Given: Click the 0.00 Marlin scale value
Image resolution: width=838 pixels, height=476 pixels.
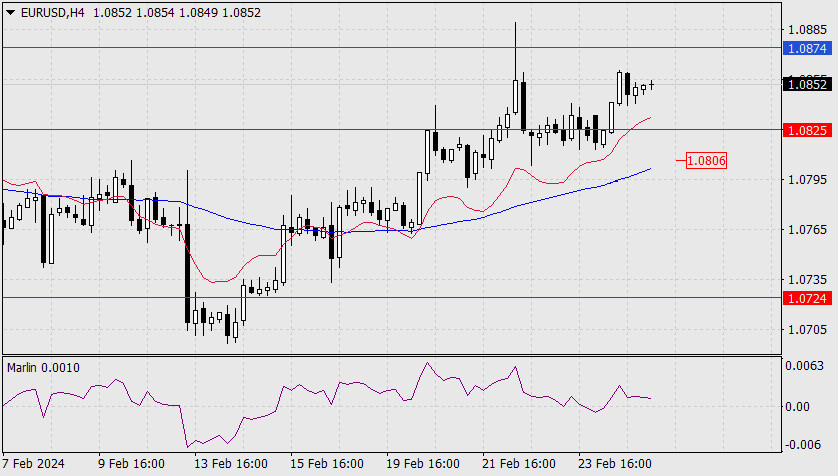Looking at the screenshot, I should (x=797, y=407).
